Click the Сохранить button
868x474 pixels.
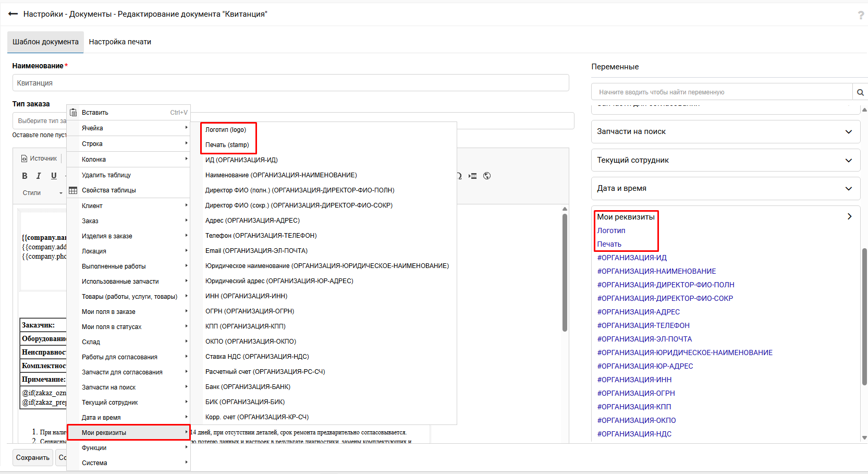tap(33, 458)
